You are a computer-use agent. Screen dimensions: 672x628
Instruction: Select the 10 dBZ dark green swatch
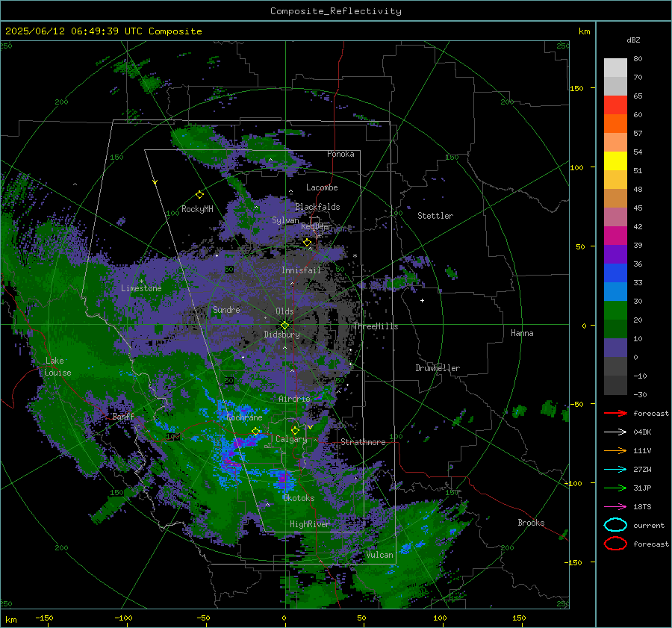[615, 329]
